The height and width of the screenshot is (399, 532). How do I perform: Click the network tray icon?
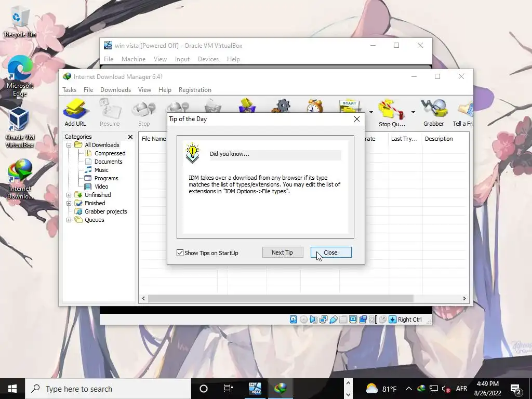(x=434, y=389)
